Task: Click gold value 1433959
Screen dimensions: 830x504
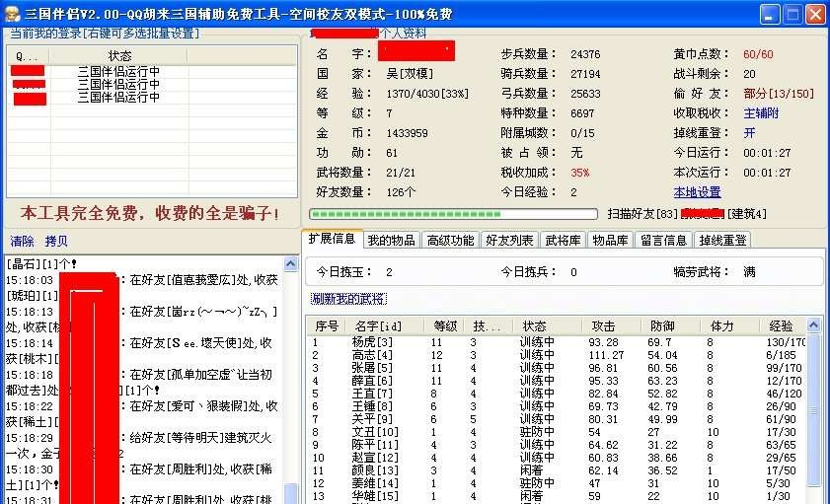Action: (407, 133)
